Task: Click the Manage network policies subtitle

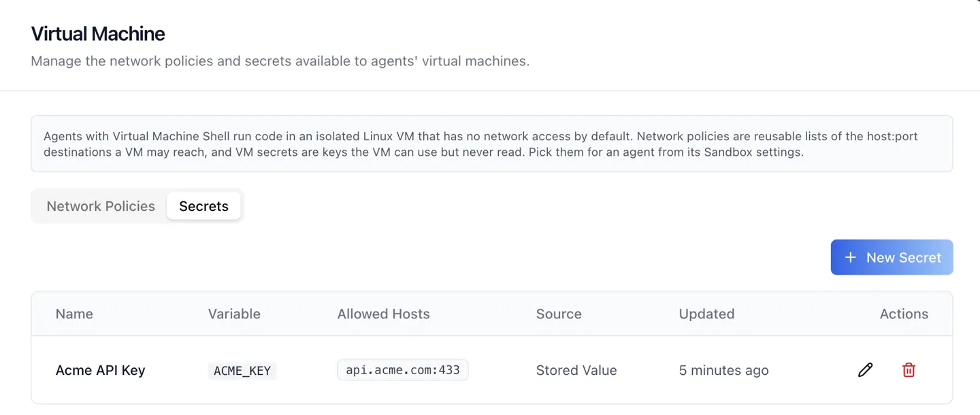Action: [280, 61]
